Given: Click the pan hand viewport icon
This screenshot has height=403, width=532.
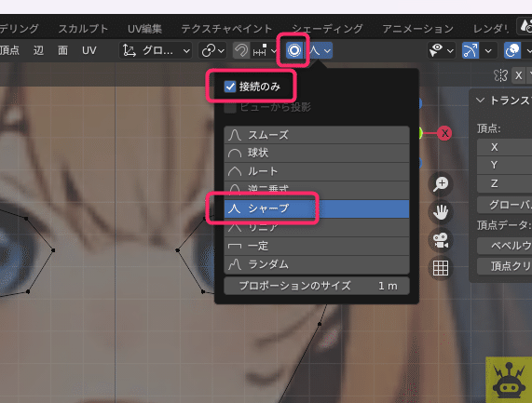Looking at the screenshot, I should coord(441,212).
